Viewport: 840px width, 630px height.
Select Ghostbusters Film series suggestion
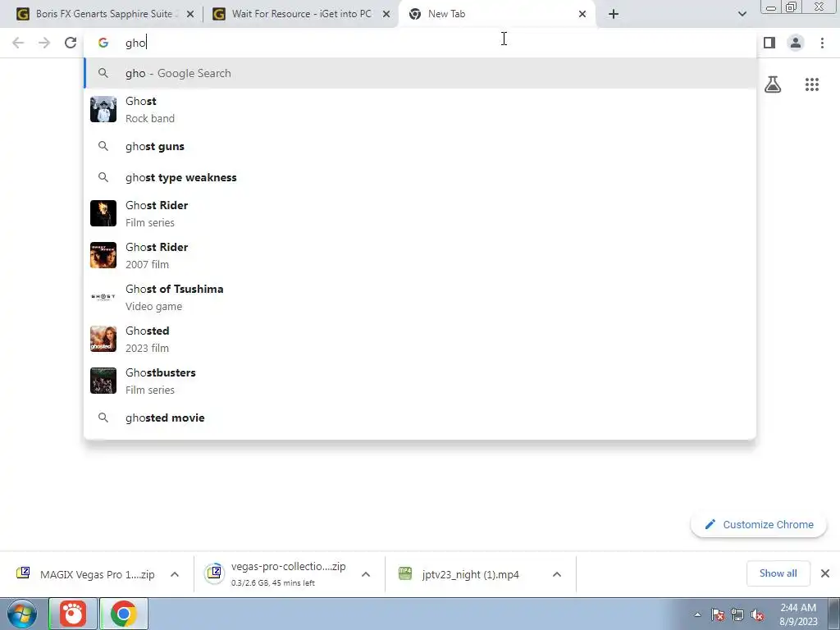coord(420,381)
